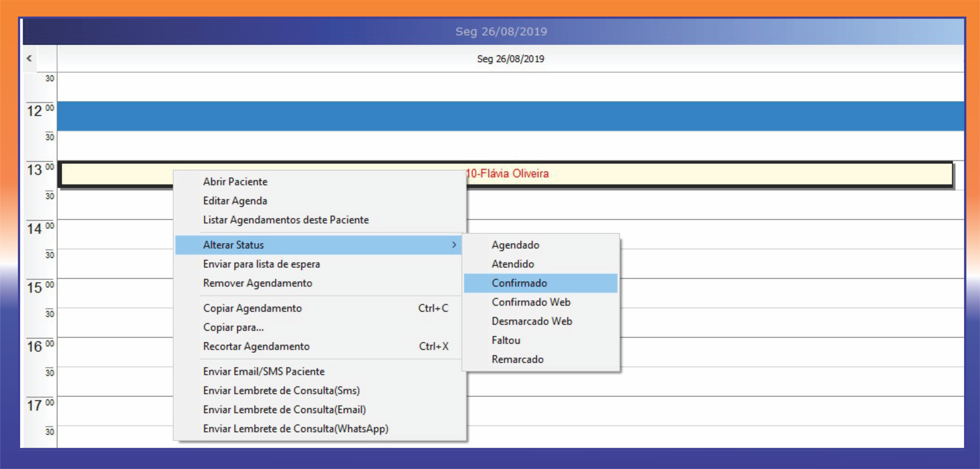
Task: Select Abrir Paciente from context menu
Action: 235,181
